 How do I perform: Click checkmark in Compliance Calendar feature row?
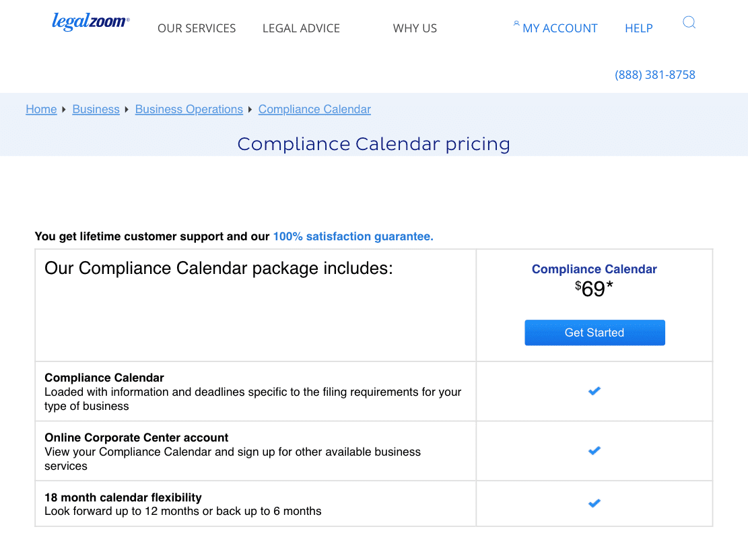[x=594, y=391]
